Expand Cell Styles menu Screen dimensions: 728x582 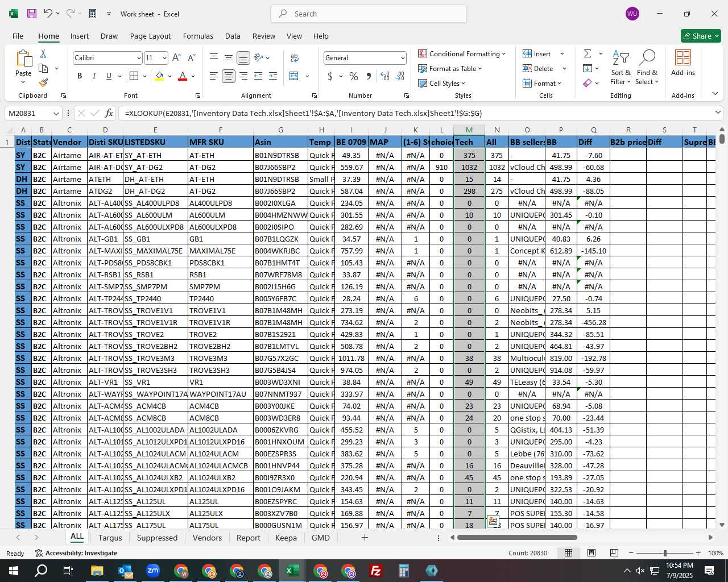coord(442,83)
